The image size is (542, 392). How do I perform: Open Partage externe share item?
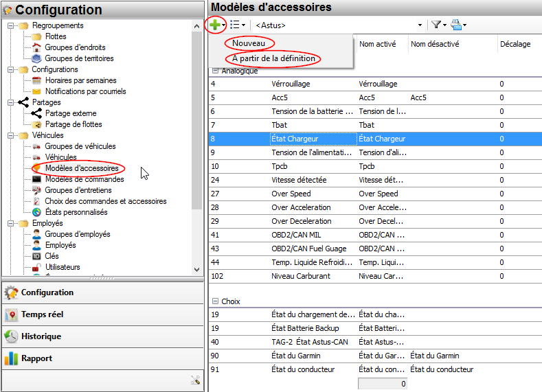pyautogui.click(x=70, y=113)
